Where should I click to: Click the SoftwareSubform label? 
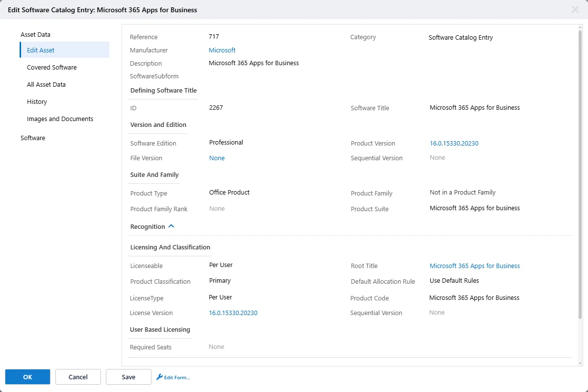[x=154, y=76]
